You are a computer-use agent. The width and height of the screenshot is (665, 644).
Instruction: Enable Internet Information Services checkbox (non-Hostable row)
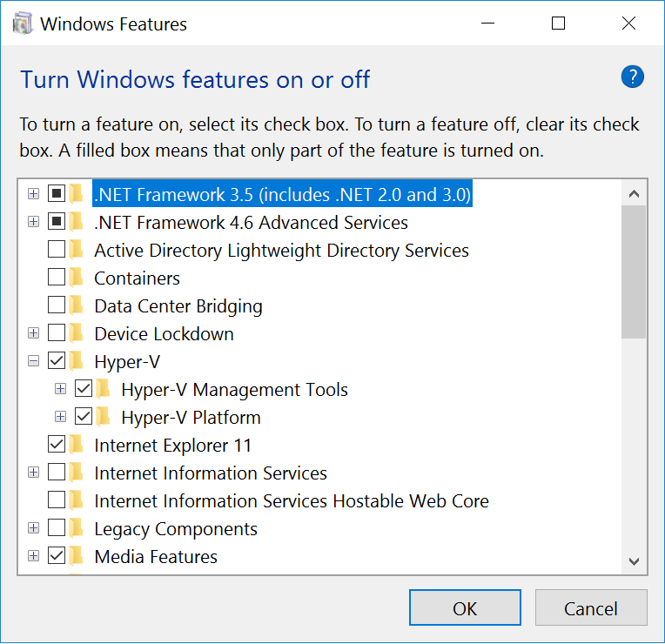(57, 473)
